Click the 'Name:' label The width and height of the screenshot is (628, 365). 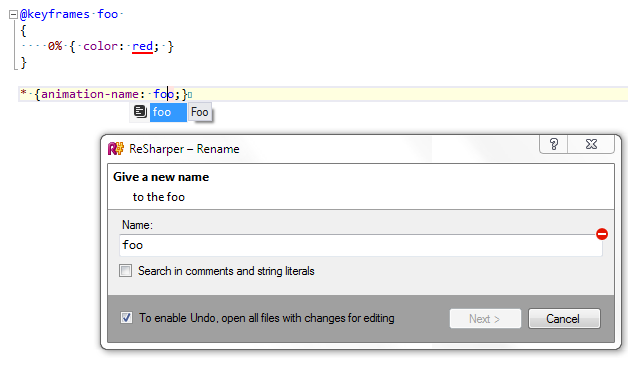pos(137,225)
